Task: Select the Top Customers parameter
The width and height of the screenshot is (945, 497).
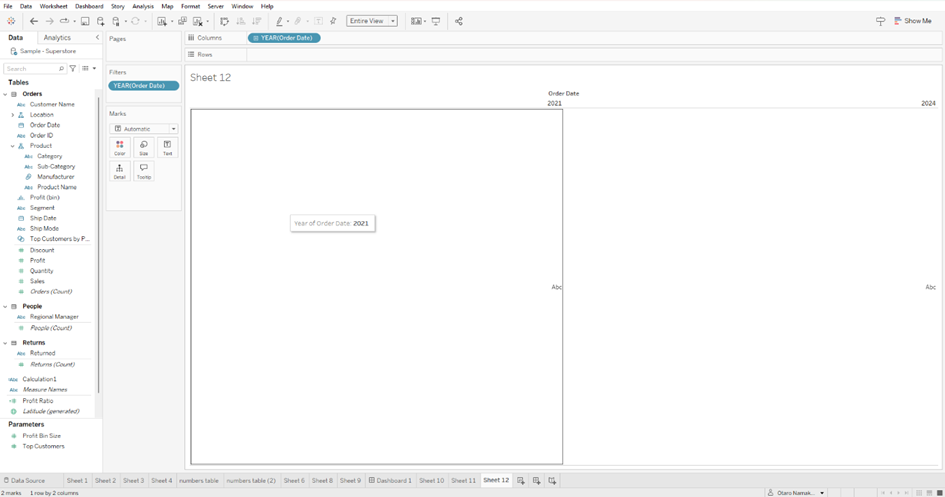Action: tap(43, 446)
